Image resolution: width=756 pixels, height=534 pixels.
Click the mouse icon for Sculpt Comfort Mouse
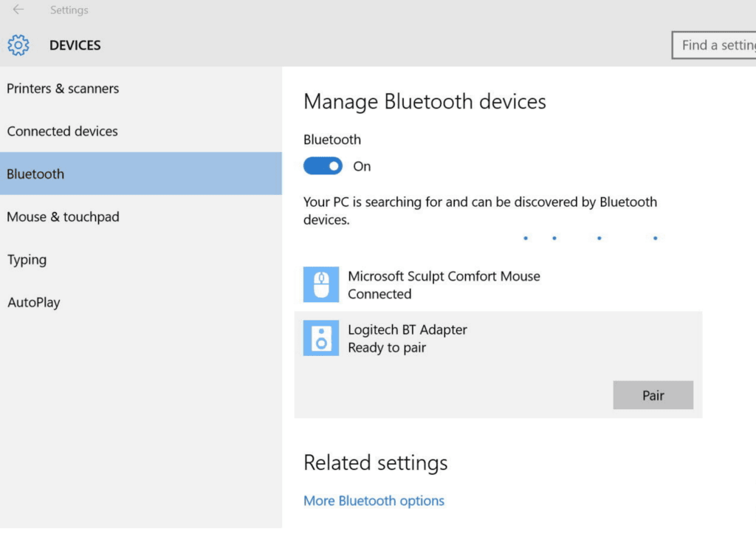click(321, 284)
